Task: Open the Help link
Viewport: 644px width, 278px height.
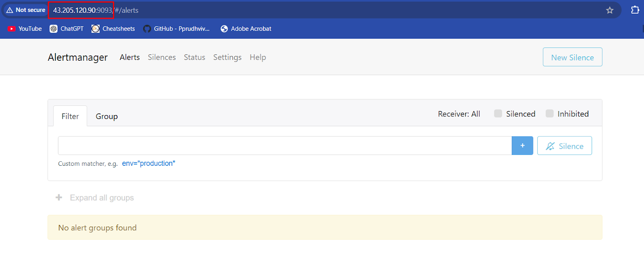Action: tap(258, 58)
